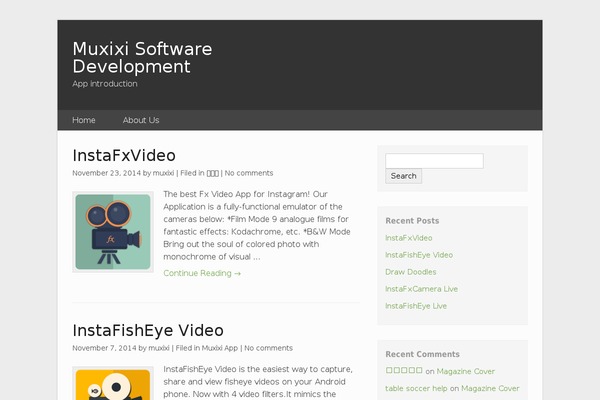Open Magazine Cover link by table soccer help

[490, 389]
